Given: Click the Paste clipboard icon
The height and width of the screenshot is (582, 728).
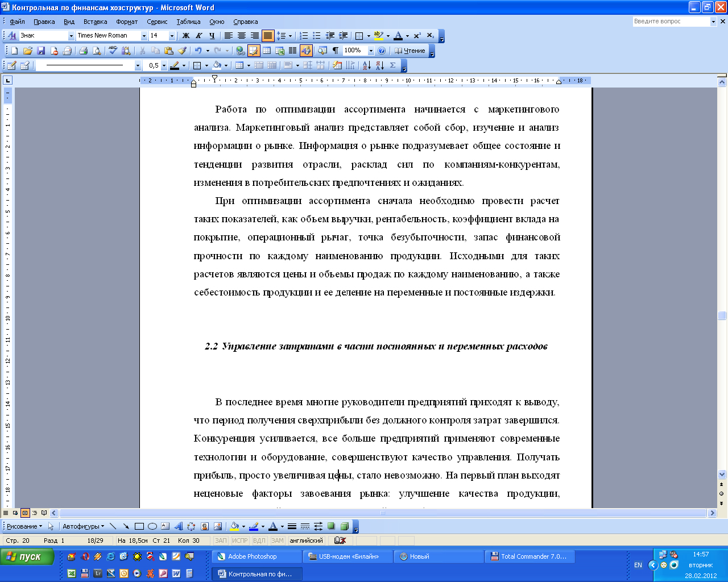Looking at the screenshot, I should pos(169,51).
